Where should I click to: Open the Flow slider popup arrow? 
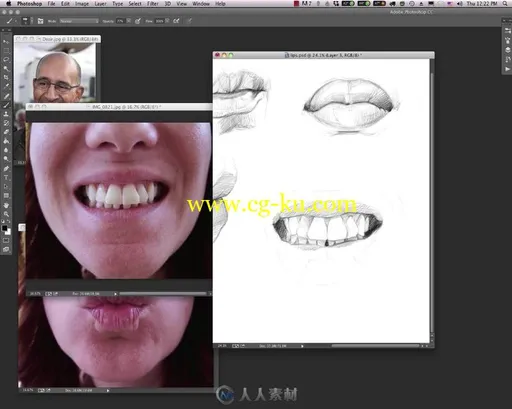[167, 21]
